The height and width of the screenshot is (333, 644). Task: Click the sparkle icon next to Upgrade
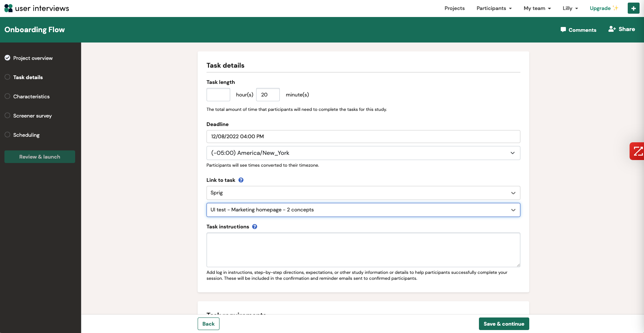(x=616, y=8)
